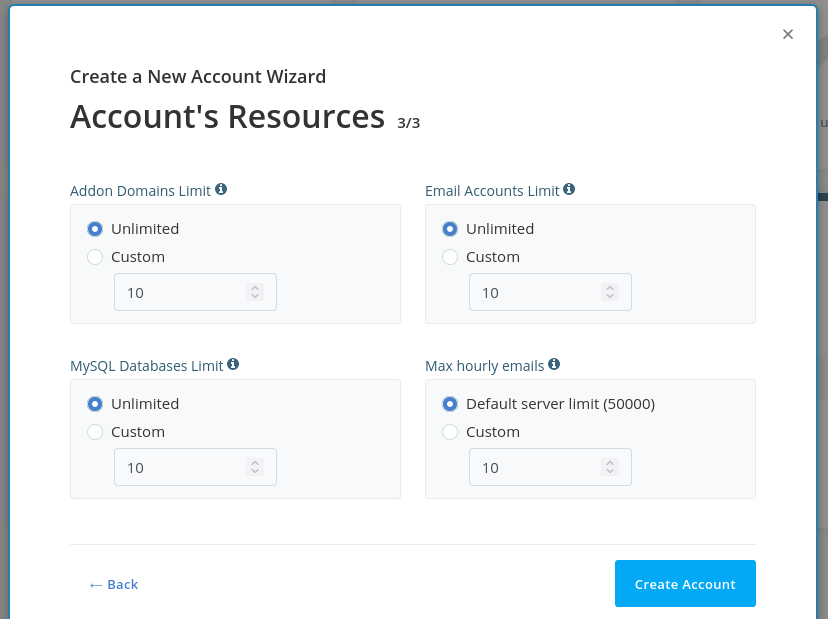Choose Custom for Email Accounts Limit

(x=450, y=257)
